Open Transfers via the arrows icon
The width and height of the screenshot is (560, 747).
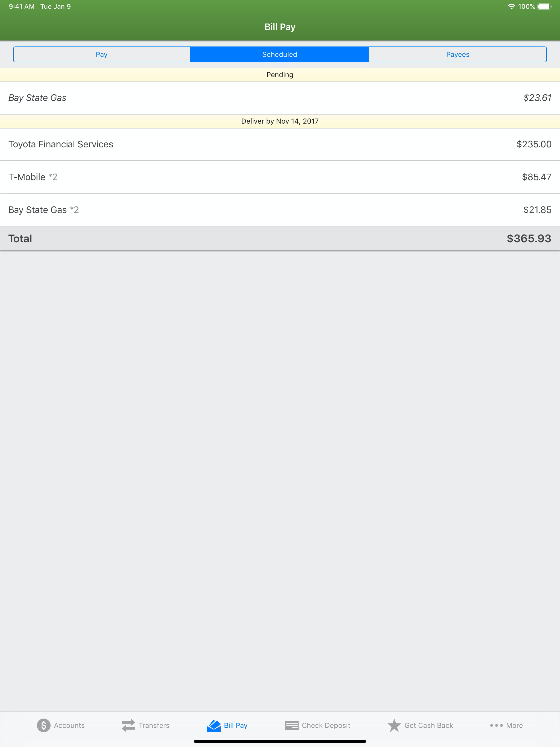128,725
